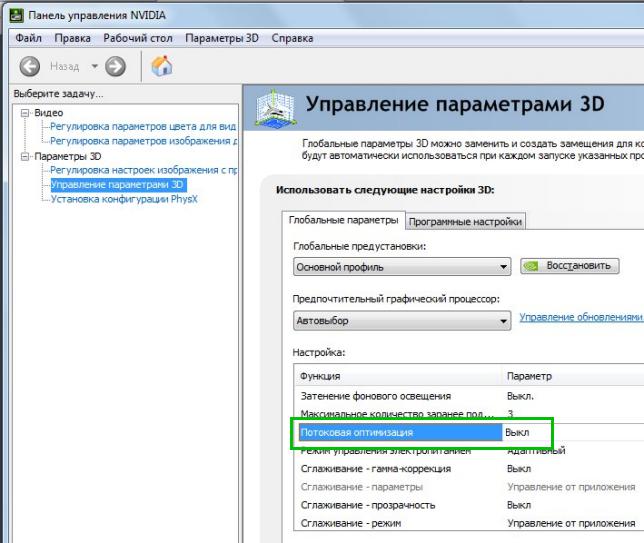Select the Сглаживание - параметры row
644x543 pixels.
click(469, 487)
